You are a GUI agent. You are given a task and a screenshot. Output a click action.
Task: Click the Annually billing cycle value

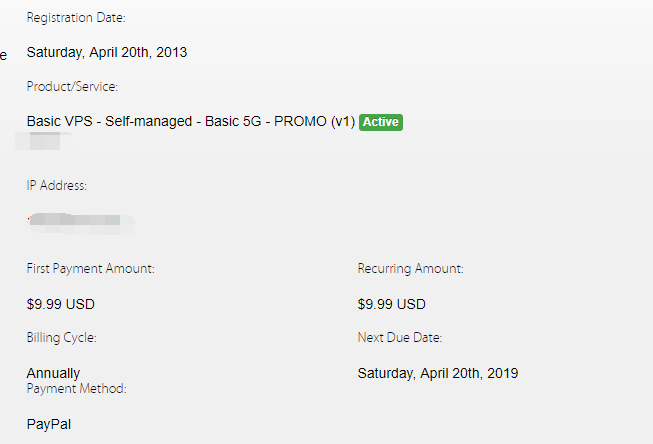pyautogui.click(x=53, y=373)
